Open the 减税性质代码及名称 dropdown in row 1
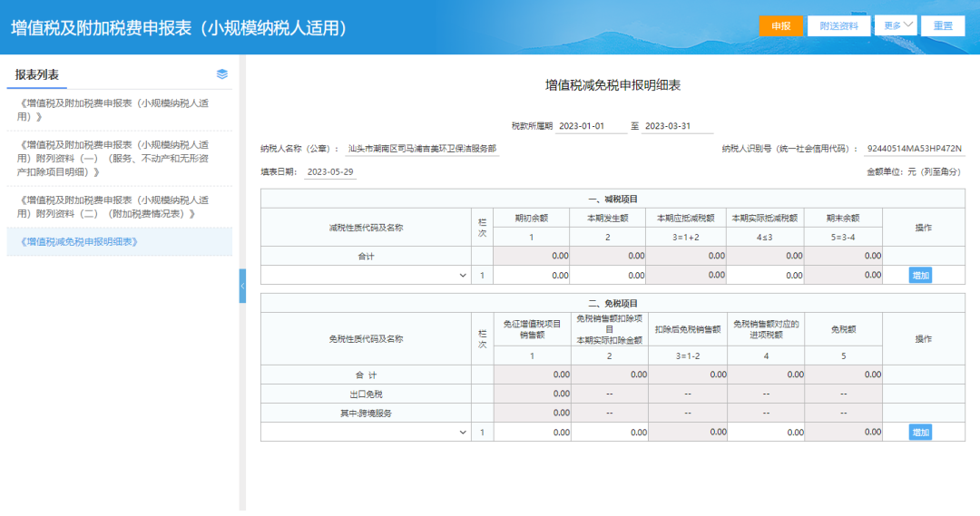This screenshot has height=516, width=980. [366, 275]
